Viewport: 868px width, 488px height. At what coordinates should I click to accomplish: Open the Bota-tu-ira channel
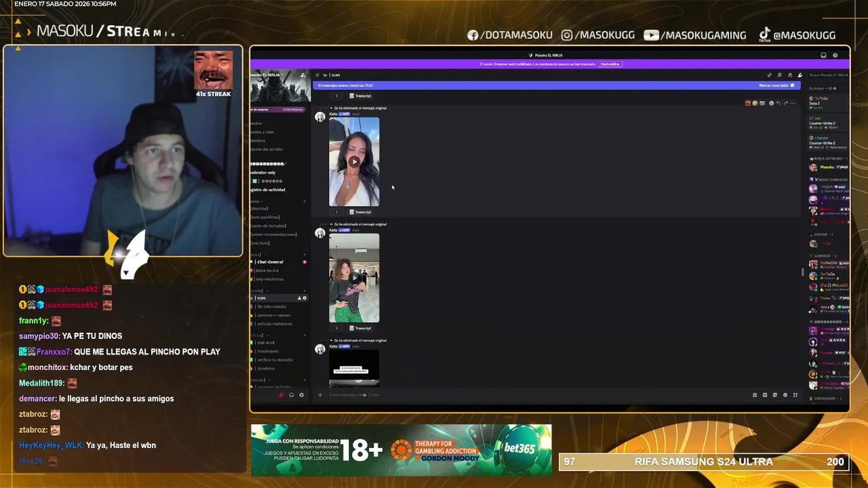click(x=267, y=270)
